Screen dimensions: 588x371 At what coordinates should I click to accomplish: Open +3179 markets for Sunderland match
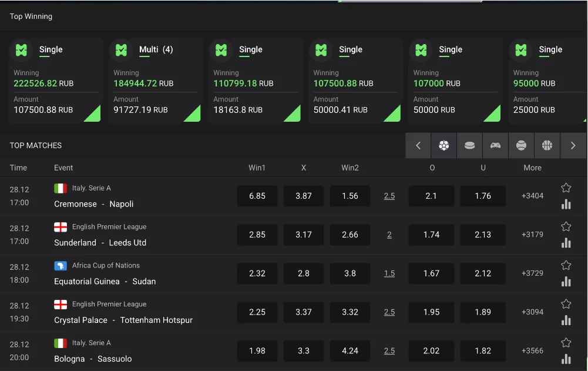tap(532, 235)
